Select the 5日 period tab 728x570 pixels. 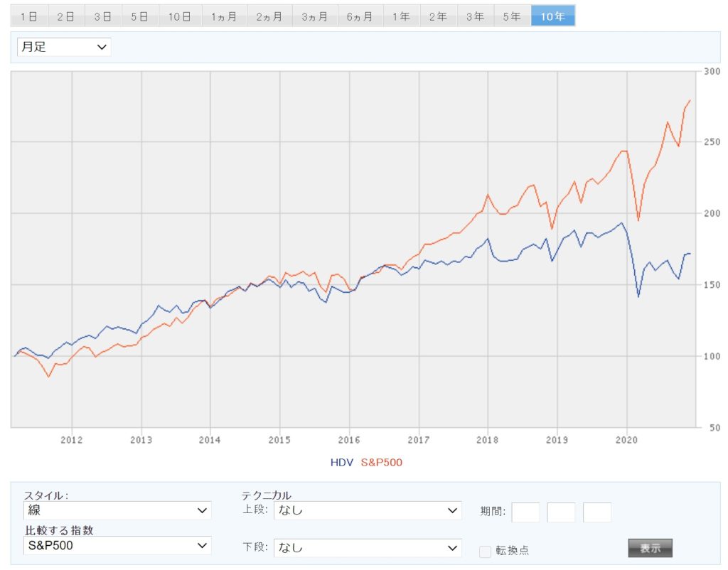(x=140, y=16)
